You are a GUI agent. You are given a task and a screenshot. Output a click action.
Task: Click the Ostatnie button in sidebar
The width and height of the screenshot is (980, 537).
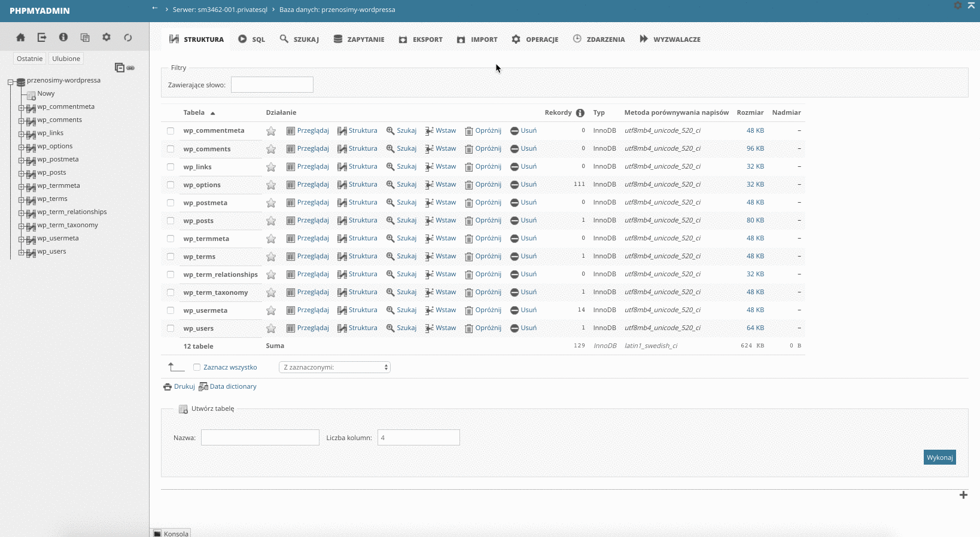pos(30,59)
